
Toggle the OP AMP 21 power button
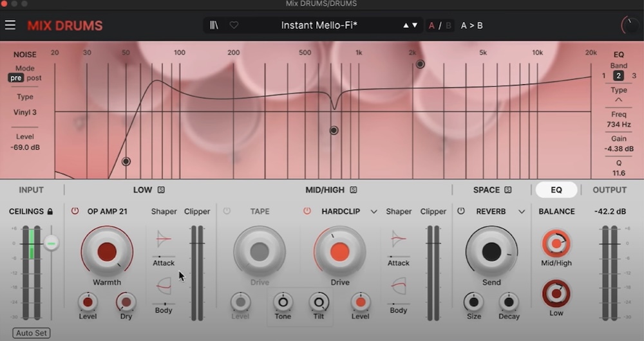[75, 211]
